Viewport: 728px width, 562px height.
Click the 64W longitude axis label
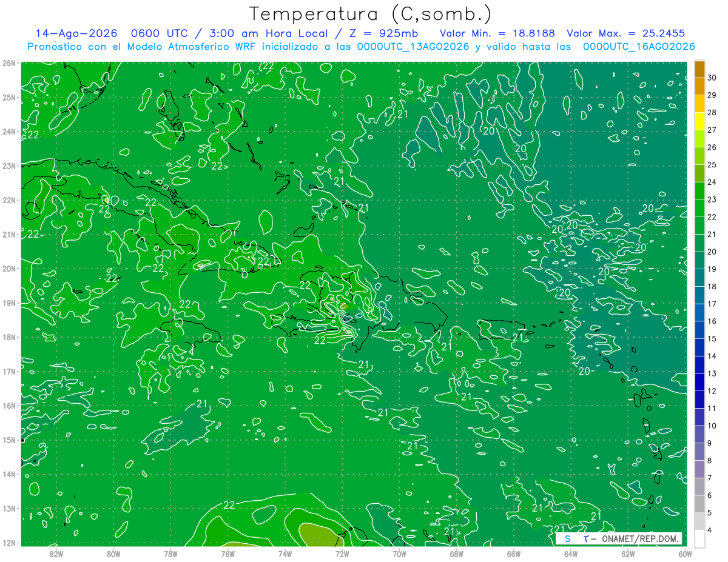tap(571, 553)
